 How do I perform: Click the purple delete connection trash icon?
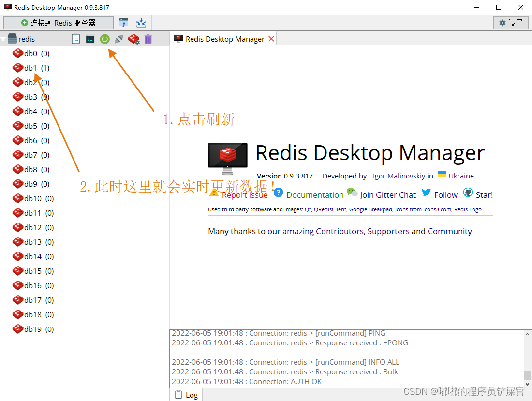[x=148, y=39]
